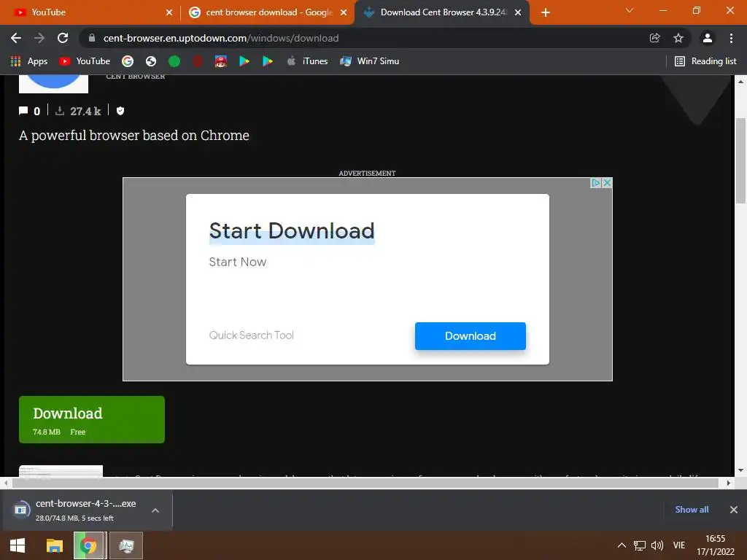Click the network tray icon
Screen dimensions: 747x560
(639, 545)
